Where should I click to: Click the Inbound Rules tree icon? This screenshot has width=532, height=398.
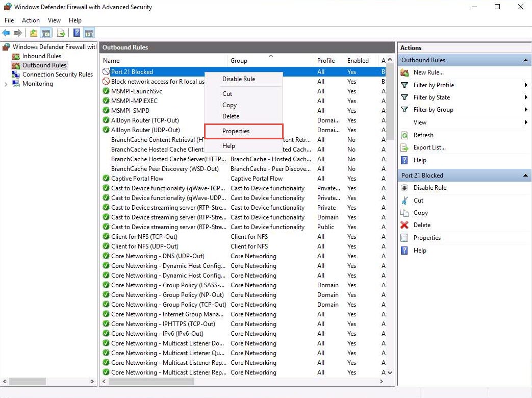pos(16,56)
